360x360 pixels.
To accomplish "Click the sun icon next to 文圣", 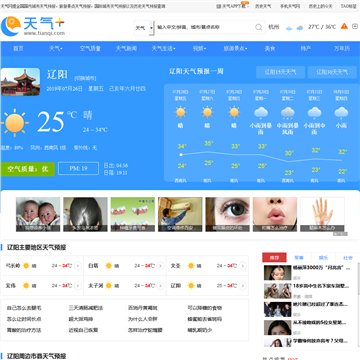I will click(x=191, y=266).
